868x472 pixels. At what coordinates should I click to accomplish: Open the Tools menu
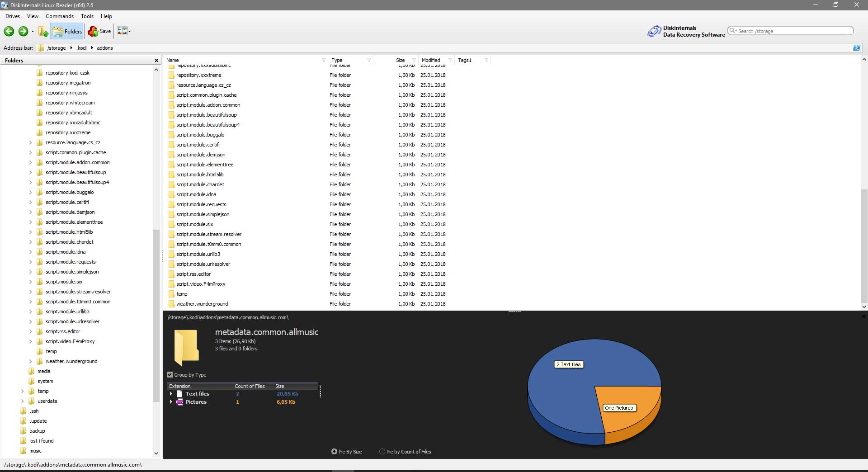(87, 16)
